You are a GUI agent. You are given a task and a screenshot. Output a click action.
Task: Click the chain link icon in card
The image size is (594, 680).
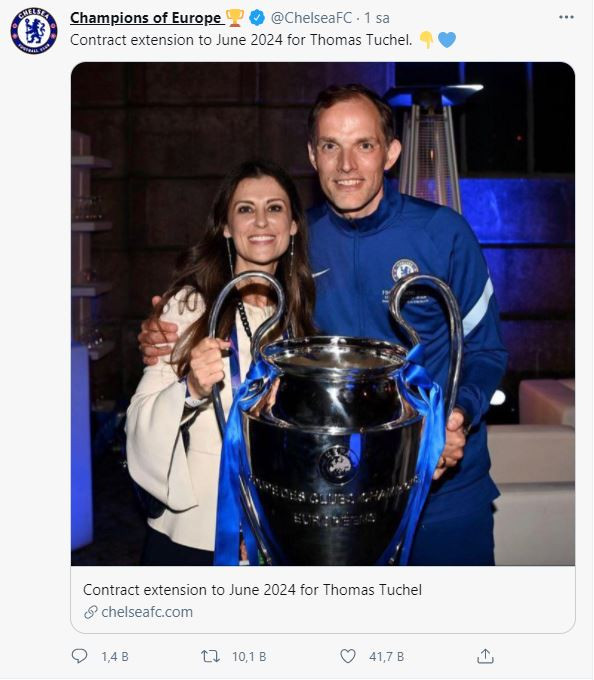click(x=91, y=612)
